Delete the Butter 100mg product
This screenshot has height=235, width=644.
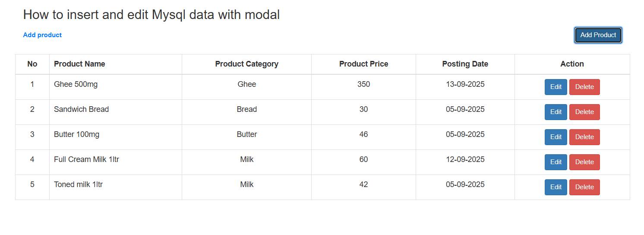click(x=584, y=137)
